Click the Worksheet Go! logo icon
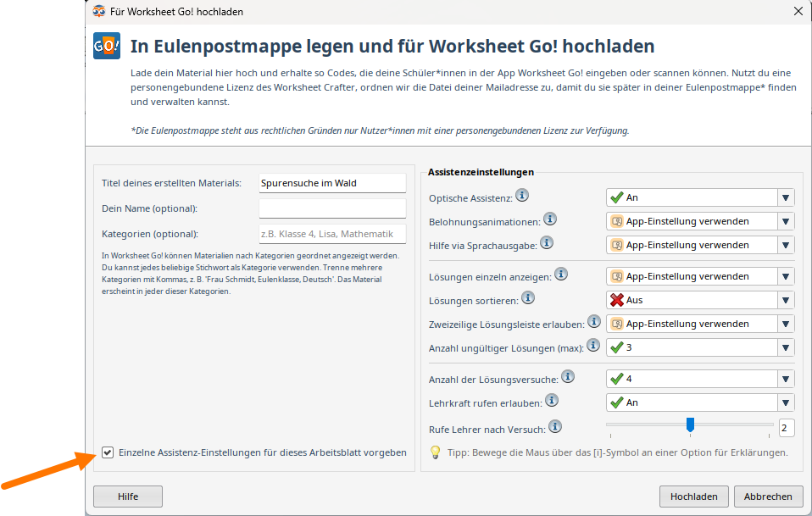This screenshot has width=812, height=516. [107, 46]
